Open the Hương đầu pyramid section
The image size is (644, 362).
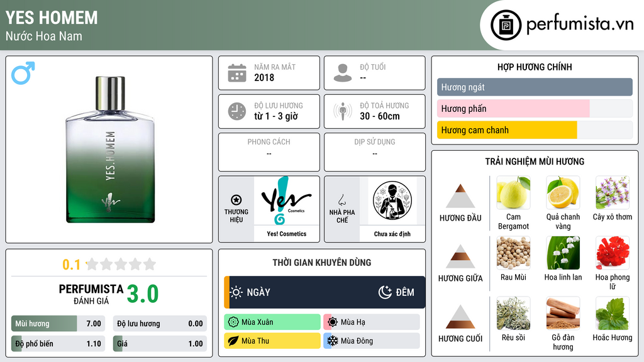coord(460,203)
